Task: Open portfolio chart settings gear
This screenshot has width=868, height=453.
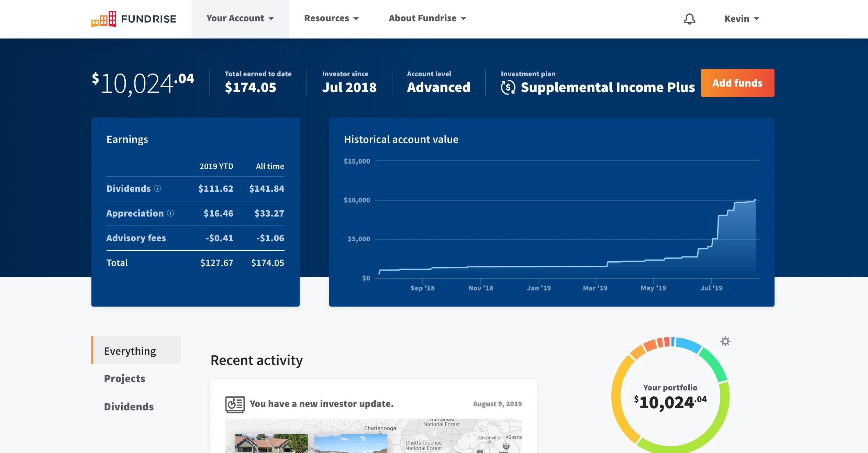Action: [x=725, y=341]
